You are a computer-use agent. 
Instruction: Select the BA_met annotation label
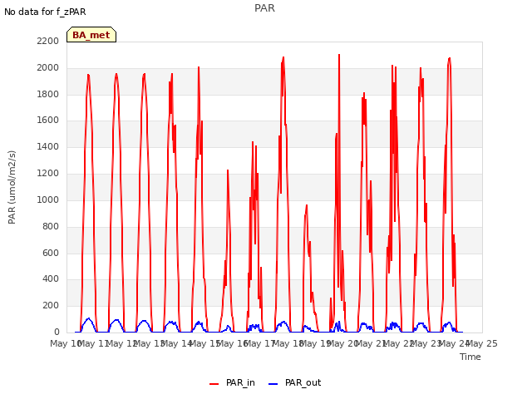(91, 35)
